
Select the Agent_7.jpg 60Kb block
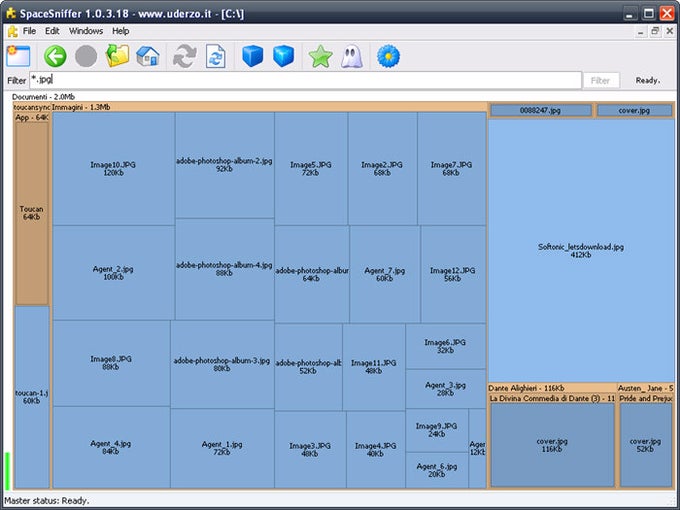(x=385, y=274)
